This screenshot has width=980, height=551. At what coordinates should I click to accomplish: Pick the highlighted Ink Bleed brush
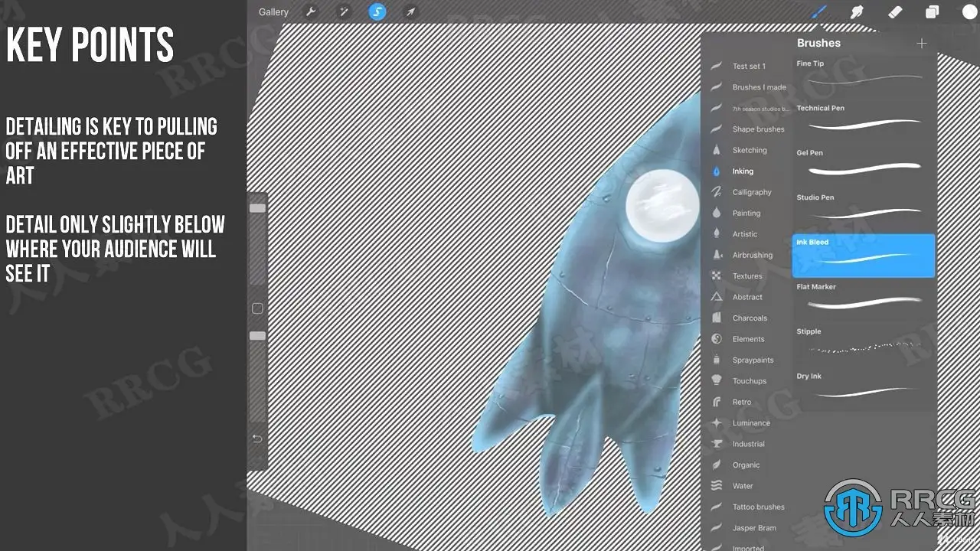point(864,256)
